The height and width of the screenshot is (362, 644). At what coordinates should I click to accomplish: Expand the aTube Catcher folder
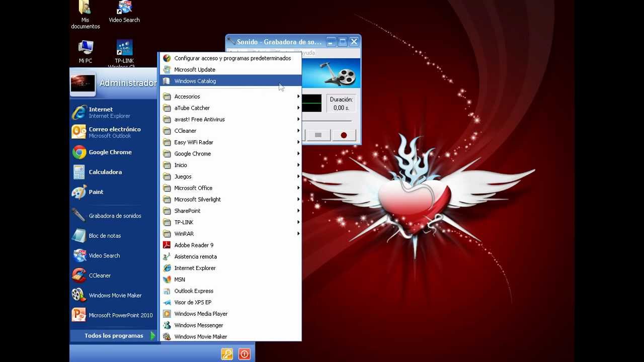pos(230,108)
